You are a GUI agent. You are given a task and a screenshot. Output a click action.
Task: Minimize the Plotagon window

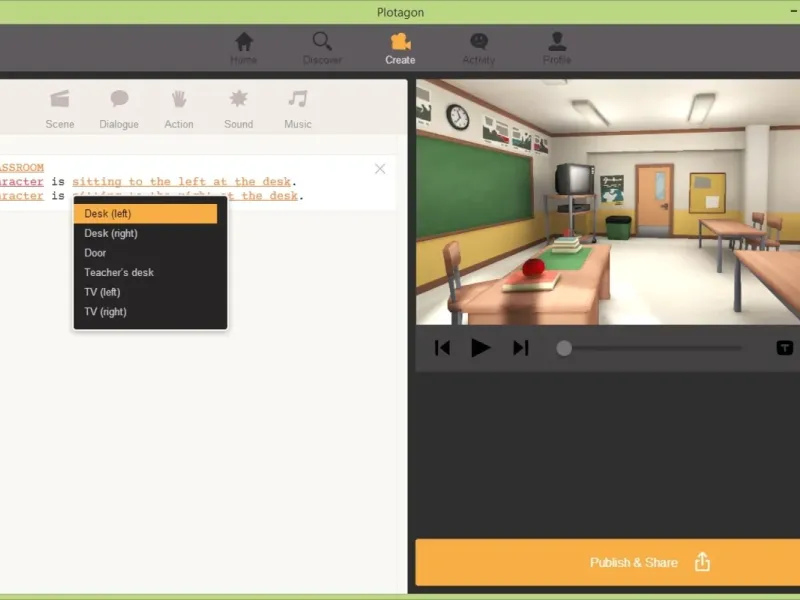pos(794,11)
